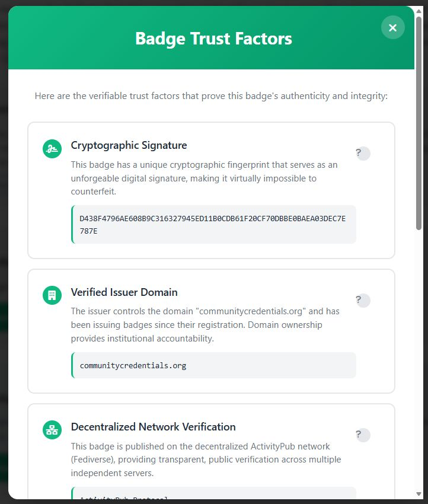
Task: Click the green header banner left of the title
Action: (71, 39)
